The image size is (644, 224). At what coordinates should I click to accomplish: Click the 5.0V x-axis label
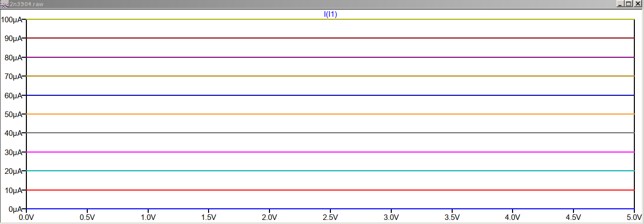[x=634, y=217]
